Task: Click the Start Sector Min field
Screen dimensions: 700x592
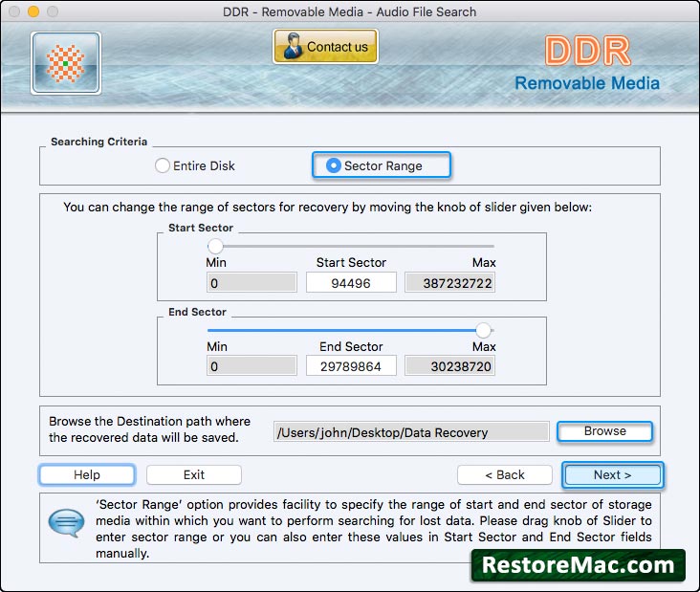Action: [x=252, y=283]
